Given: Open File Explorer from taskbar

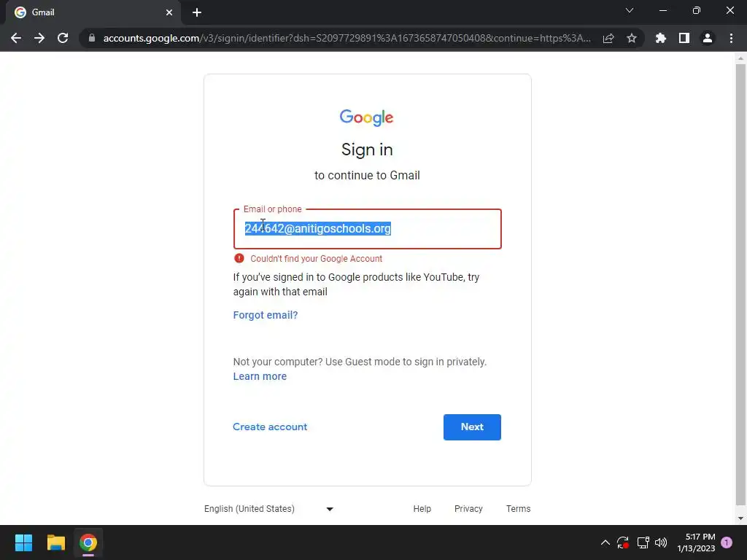Looking at the screenshot, I should point(55,542).
